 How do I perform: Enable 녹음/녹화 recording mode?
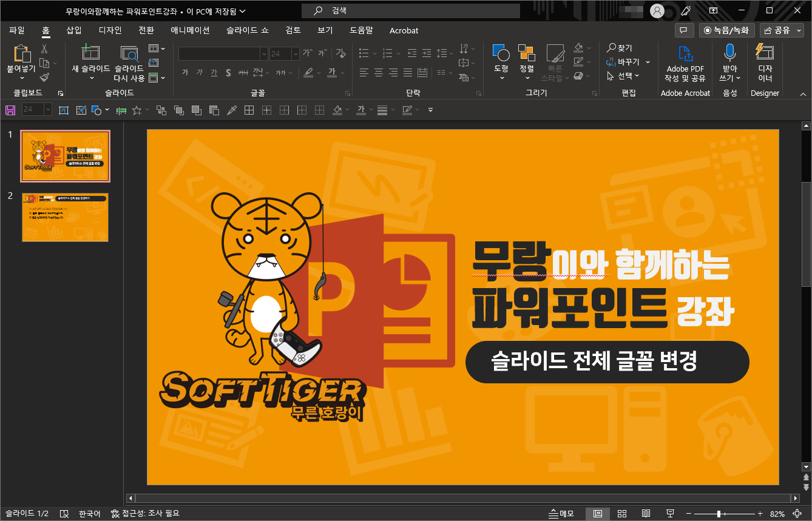tap(726, 30)
